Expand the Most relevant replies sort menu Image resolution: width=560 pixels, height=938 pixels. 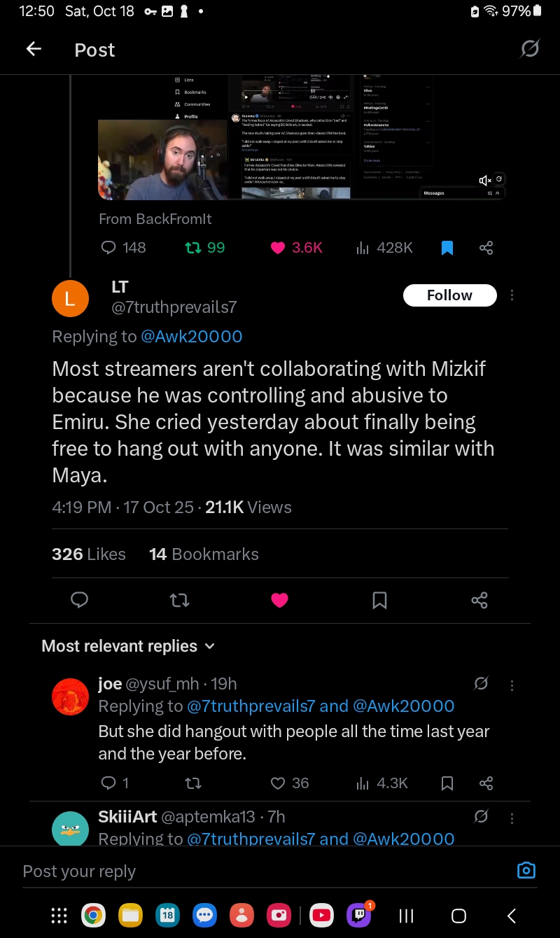coord(128,646)
